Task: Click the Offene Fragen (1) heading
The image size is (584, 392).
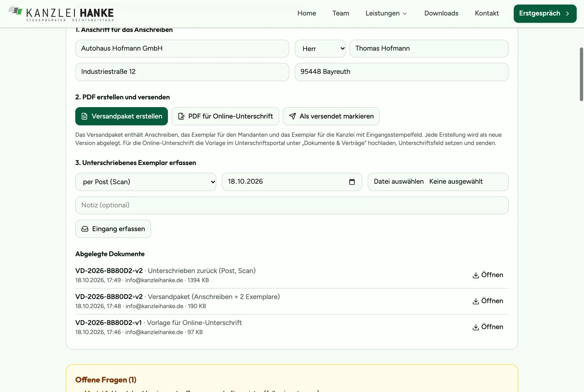Action: pyautogui.click(x=106, y=380)
